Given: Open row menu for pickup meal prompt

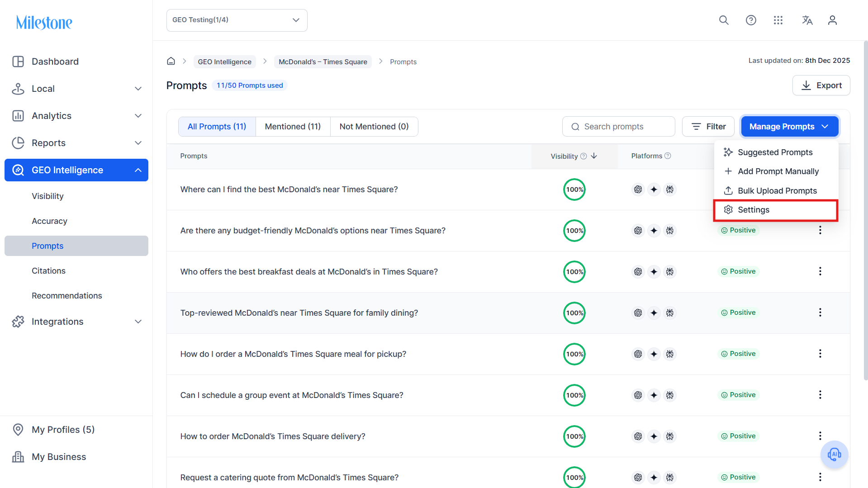Looking at the screenshot, I should pos(820,354).
